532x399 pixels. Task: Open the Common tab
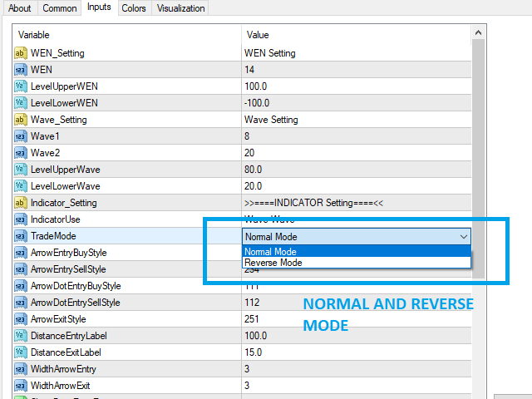coord(60,8)
